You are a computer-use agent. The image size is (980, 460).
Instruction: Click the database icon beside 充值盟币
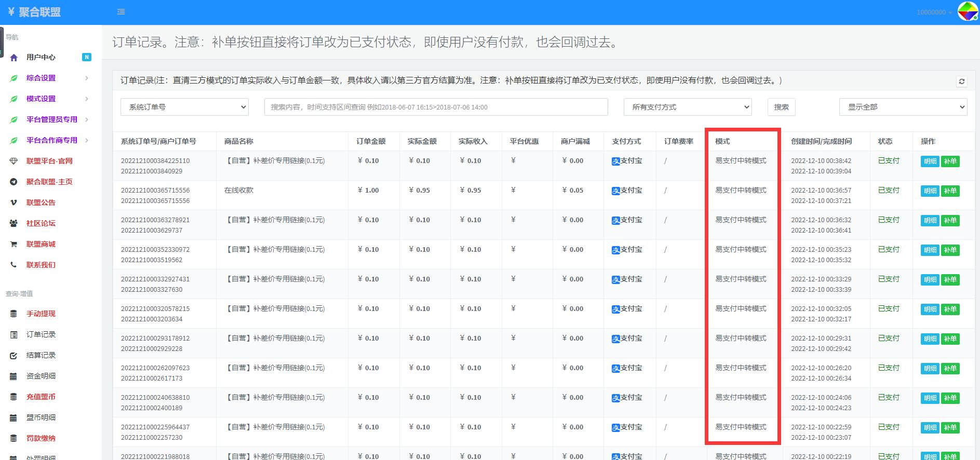(14, 397)
